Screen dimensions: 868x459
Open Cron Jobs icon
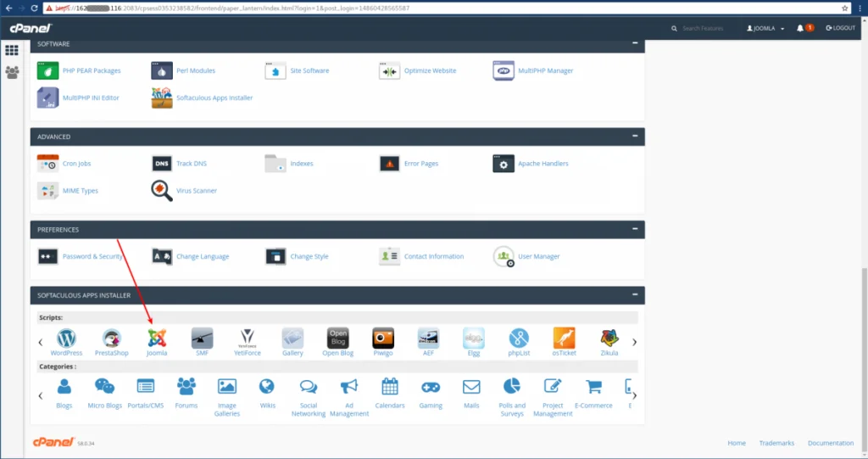point(48,164)
